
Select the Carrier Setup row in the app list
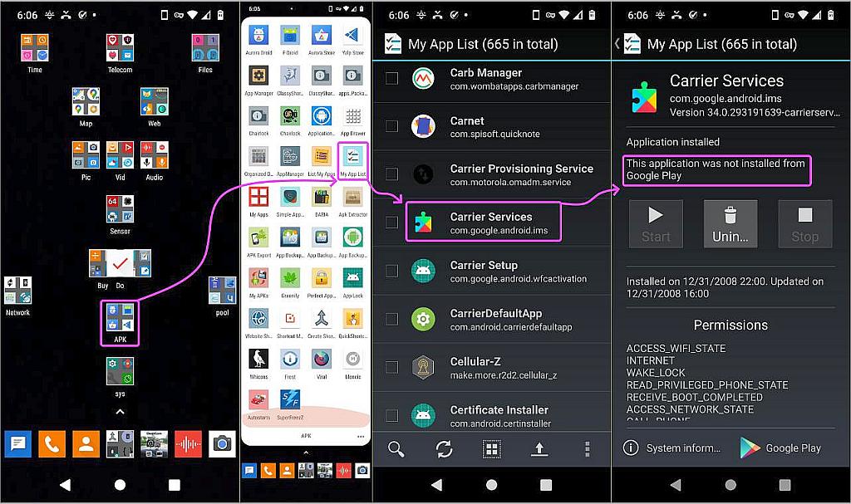[492, 271]
